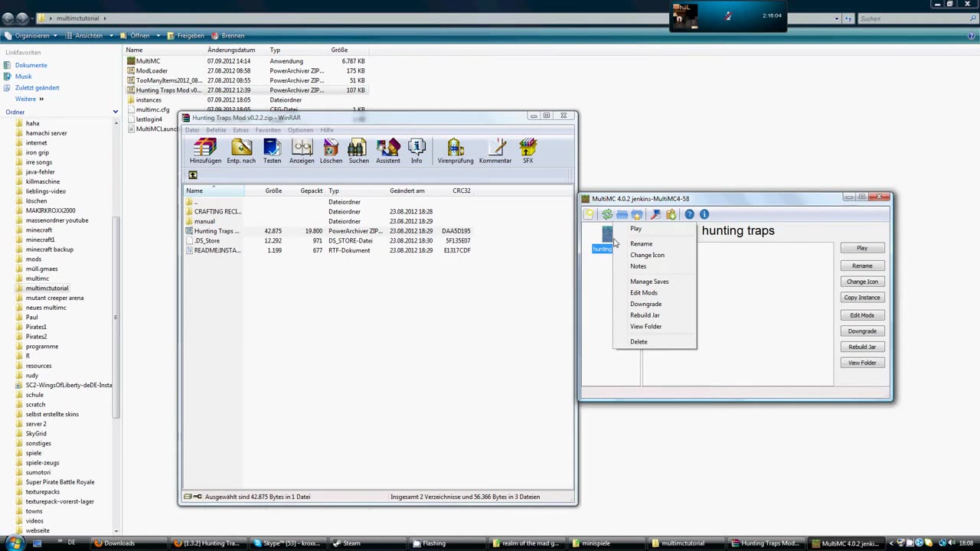Viewport: 980px width, 551px height.
Task: Click MultiMC Rename side button
Action: coord(862,266)
